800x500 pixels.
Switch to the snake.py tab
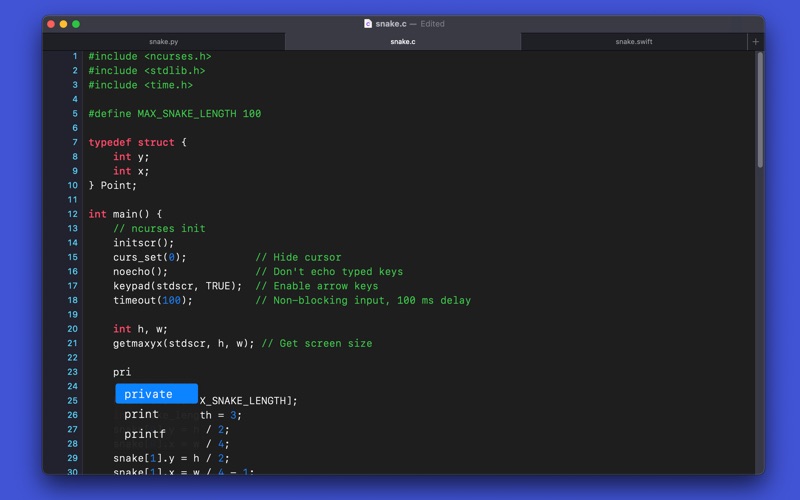tap(163, 42)
